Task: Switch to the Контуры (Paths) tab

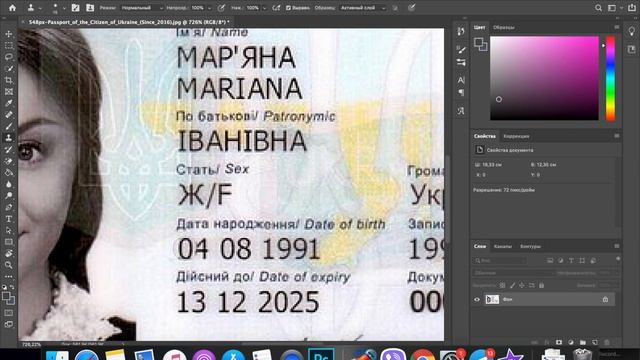Action: point(530,246)
